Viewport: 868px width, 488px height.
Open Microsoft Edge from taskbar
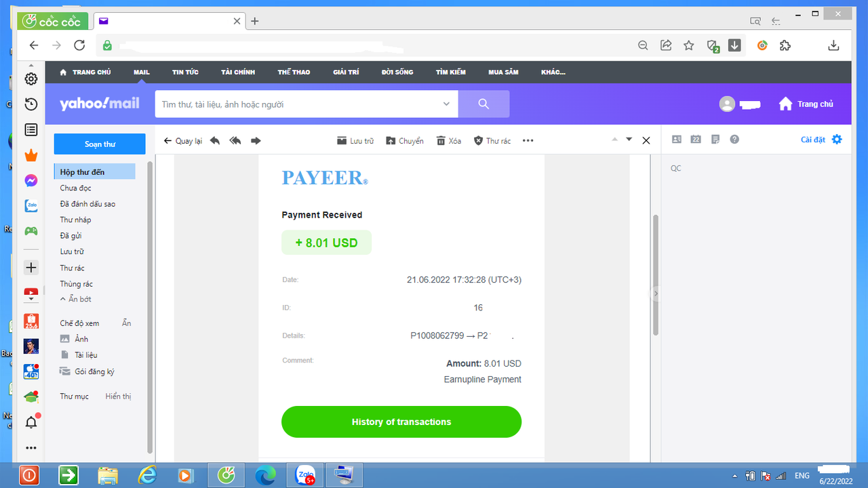click(x=265, y=476)
